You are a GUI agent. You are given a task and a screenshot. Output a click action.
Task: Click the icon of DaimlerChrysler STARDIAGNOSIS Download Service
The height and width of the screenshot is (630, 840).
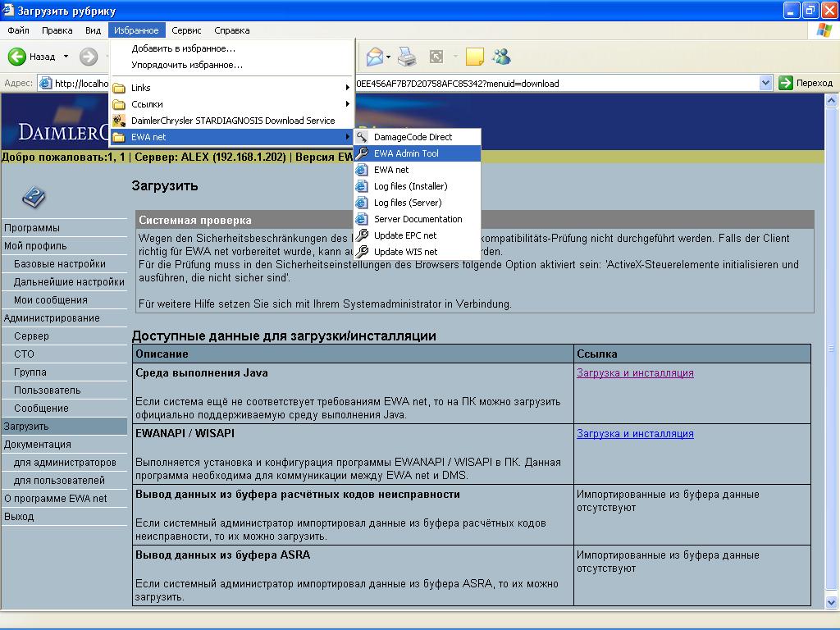[x=119, y=121]
